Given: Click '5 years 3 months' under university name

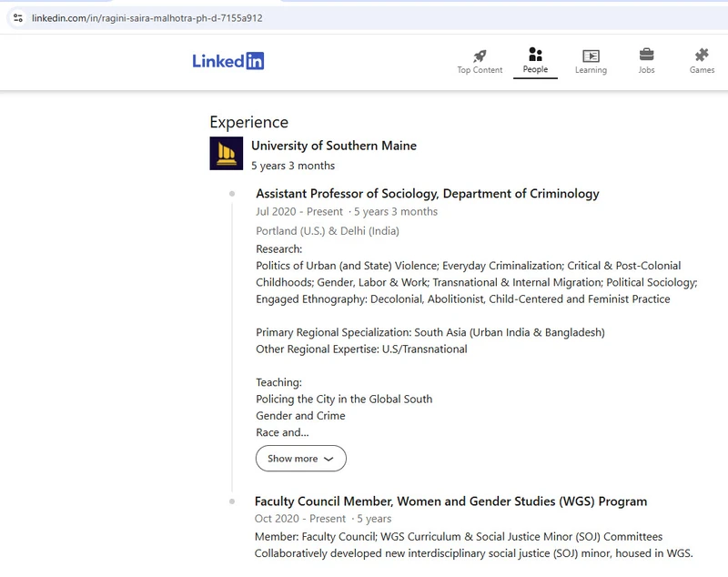Looking at the screenshot, I should [x=293, y=166].
